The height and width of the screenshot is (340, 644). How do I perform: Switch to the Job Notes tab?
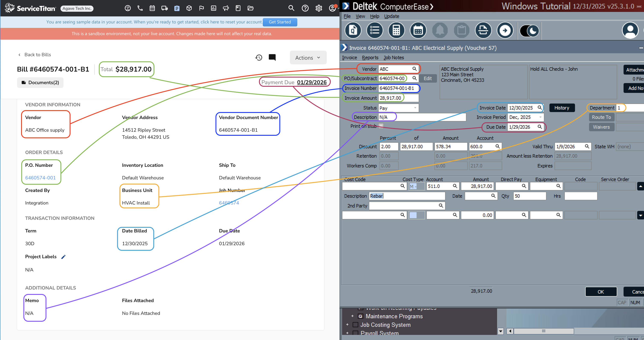click(394, 58)
